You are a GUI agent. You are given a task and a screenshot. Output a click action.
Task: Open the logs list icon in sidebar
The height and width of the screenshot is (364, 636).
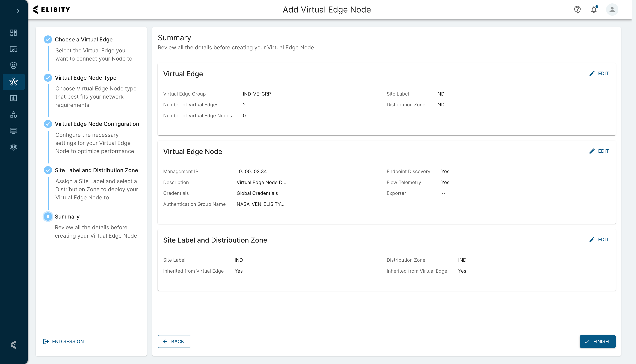tap(13, 131)
